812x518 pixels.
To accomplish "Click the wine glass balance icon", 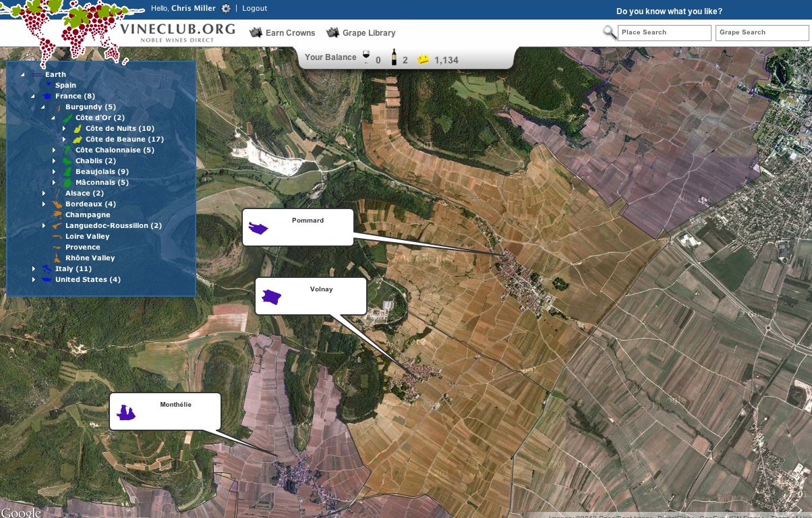I will click(366, 57).
